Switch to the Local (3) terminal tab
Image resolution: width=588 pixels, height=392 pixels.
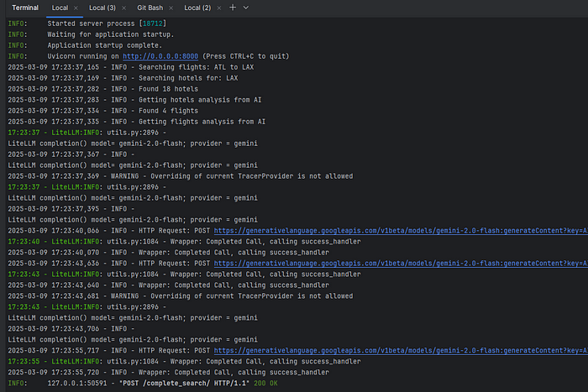102,8
